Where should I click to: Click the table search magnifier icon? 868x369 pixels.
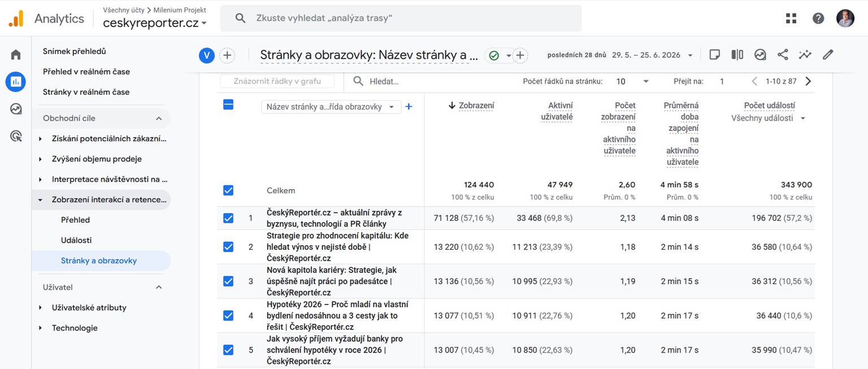[x=358, y=81]
